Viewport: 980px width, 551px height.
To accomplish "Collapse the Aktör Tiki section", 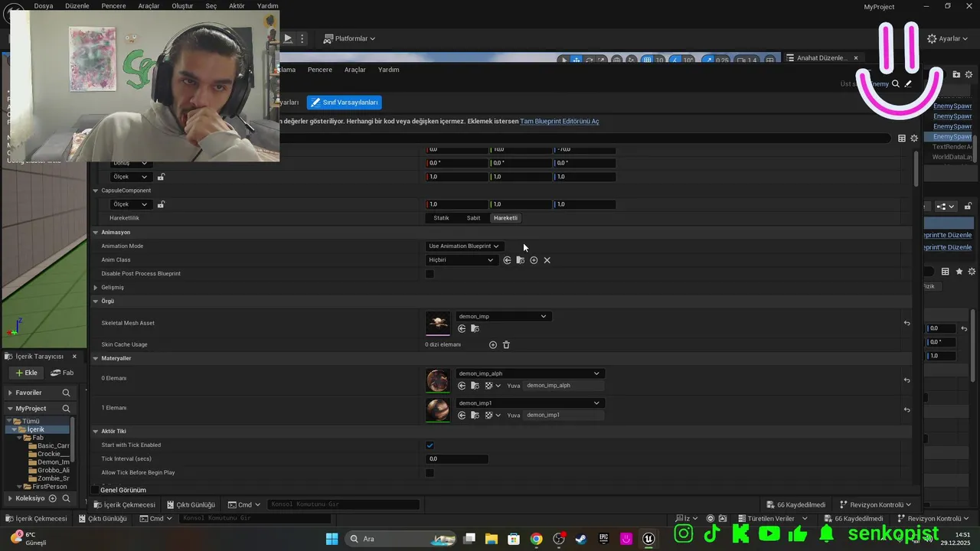I will 96,432.
